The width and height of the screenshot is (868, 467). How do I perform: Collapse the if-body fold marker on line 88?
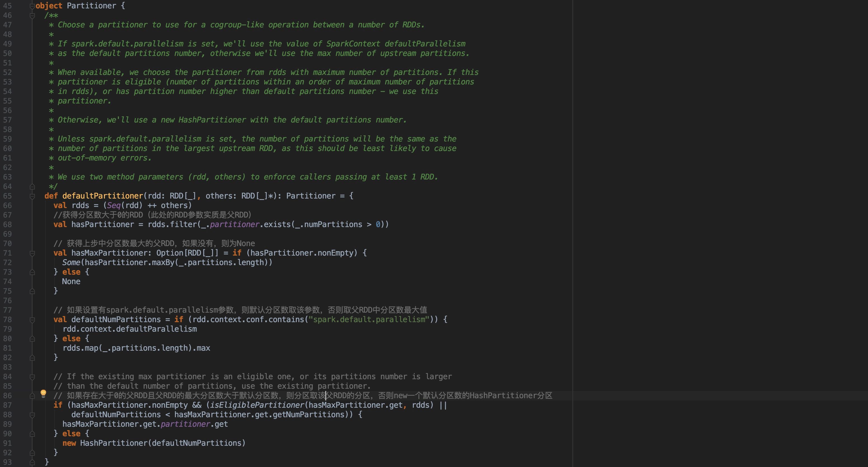32,415
